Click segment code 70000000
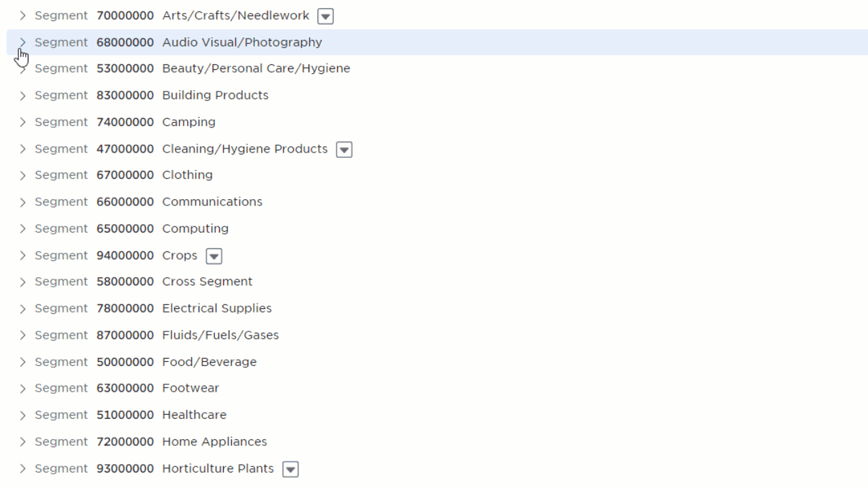 (125, 16)
